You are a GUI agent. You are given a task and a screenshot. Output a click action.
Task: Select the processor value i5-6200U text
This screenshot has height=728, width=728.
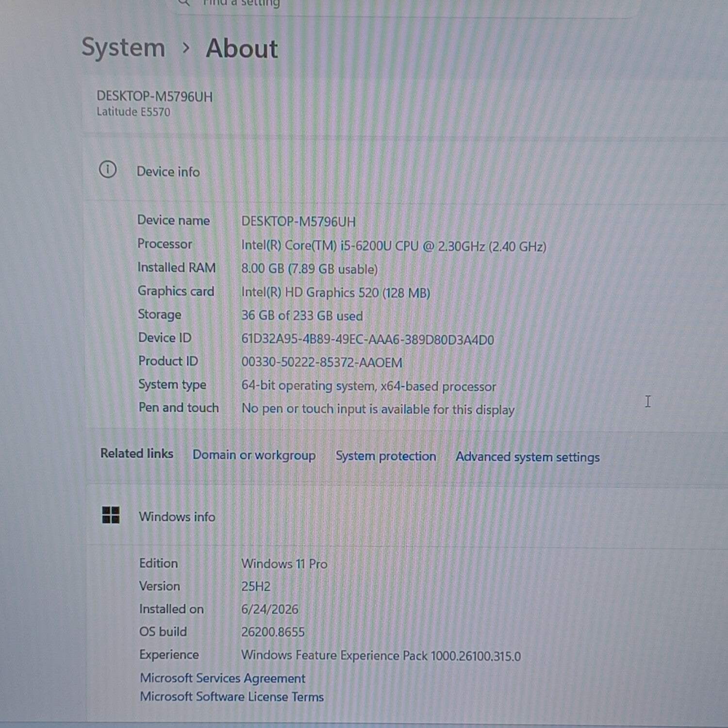click(394, 246)
